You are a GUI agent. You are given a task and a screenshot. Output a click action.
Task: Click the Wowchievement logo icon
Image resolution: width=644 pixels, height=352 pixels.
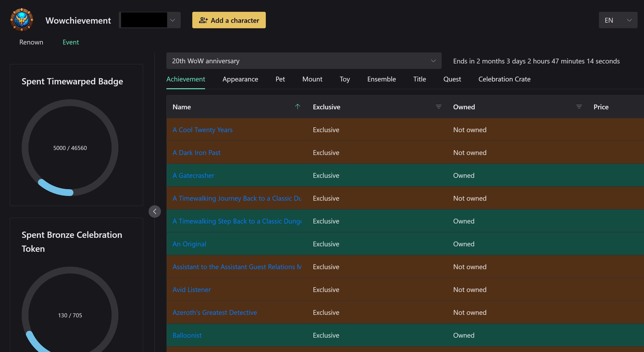22,20
